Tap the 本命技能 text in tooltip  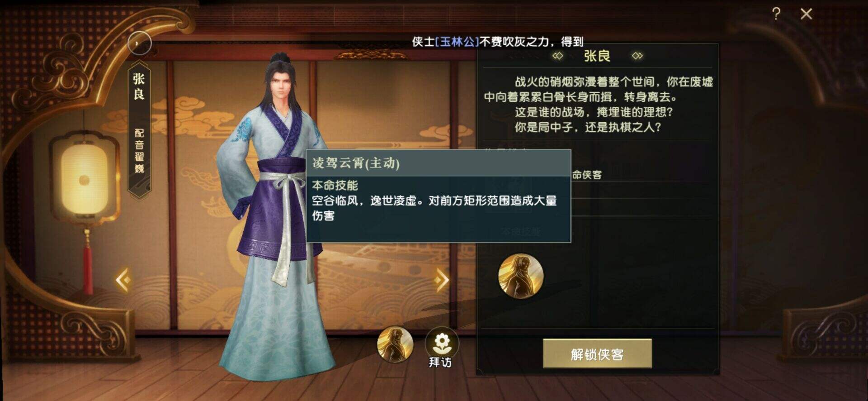tap(335, 186)
